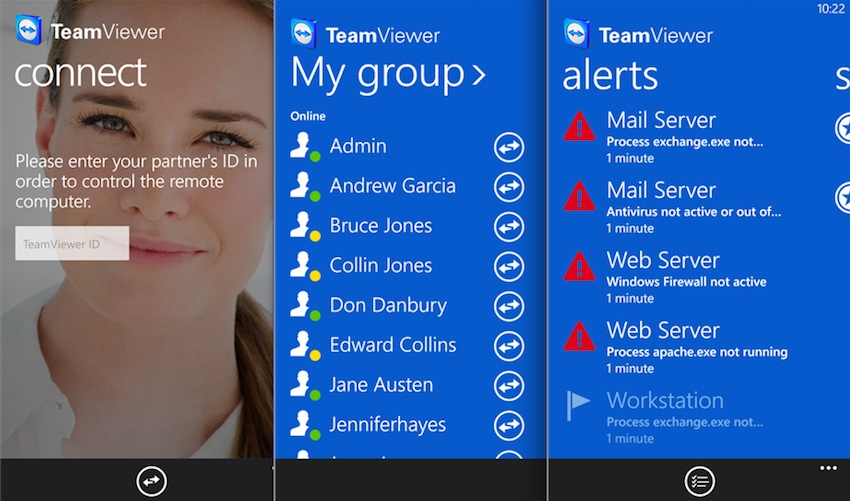
Task: Click the 10:22 clock in the status bar
Action: click(830, 8)
